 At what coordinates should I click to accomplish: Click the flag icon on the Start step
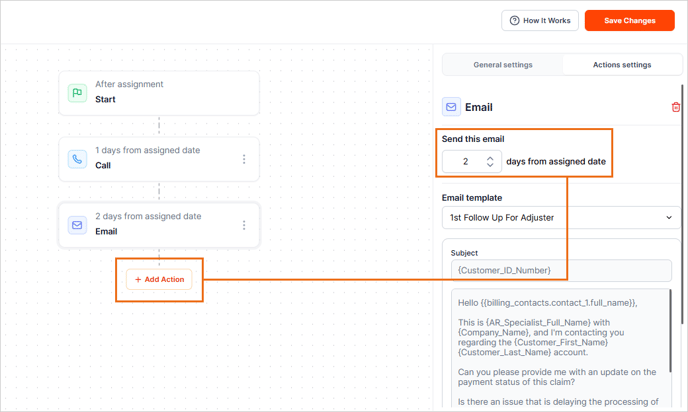[77, 93]
